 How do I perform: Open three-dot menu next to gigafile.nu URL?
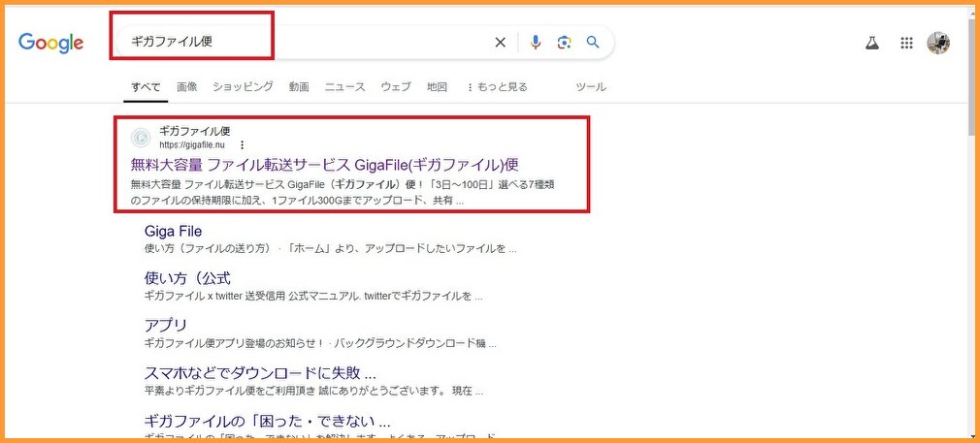click(242, 145)
